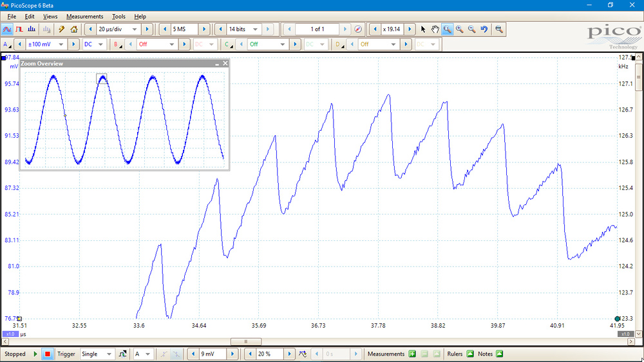Open the Notes panel icon
Viewport: 644px width, 362px height.
click(500, 354)
